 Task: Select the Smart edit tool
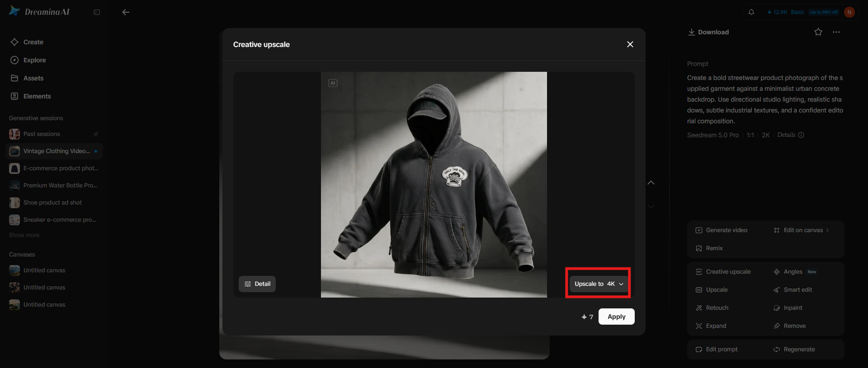pyautogui.click(x=793, y=290)
